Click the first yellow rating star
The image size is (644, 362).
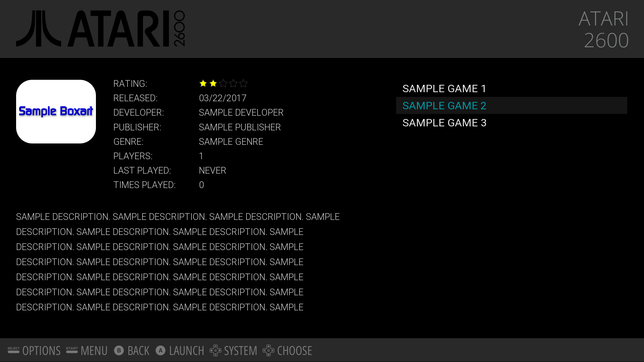(203, 83)
